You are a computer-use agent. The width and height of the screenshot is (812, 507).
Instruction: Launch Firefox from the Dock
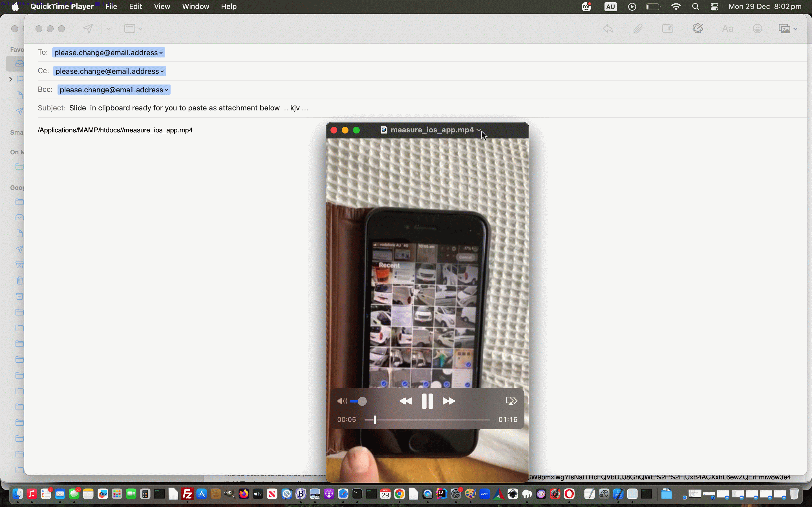point(243,494)
